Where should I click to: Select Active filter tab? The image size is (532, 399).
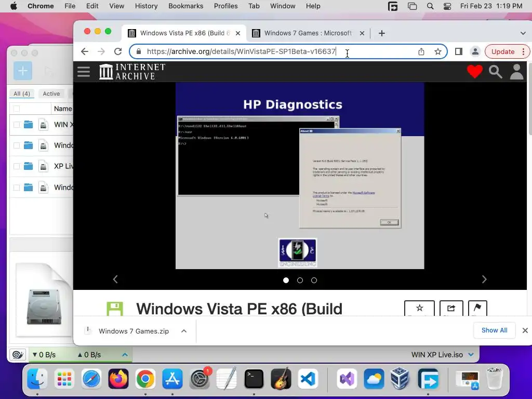coord(51,94)
